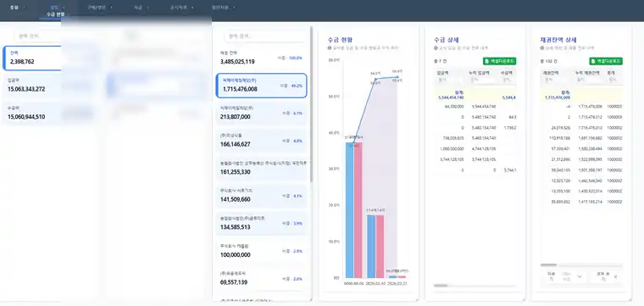Click the search field above the 채권 잔액 list
Viewport: 644px width, 306px height.
click(x=265, y=36)
